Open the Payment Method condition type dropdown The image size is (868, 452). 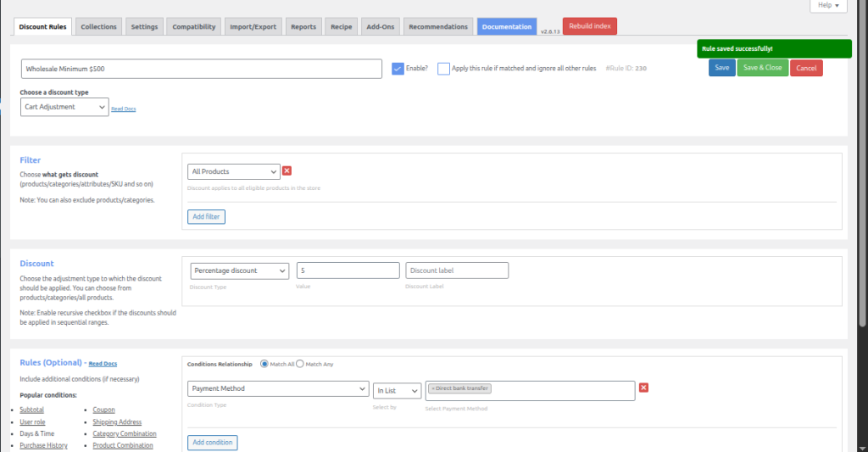point(277,389)
